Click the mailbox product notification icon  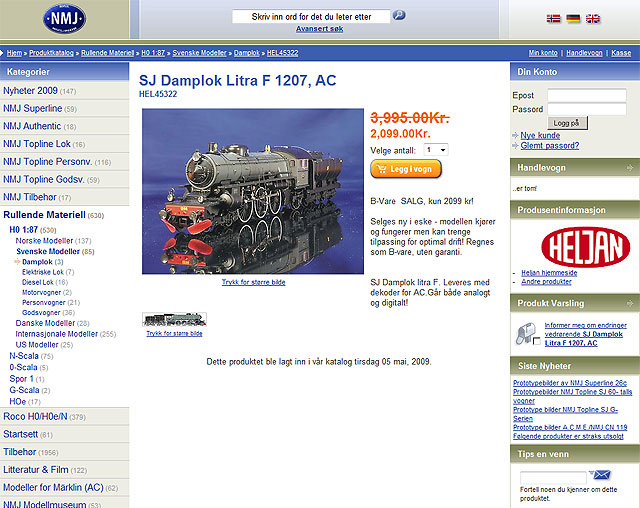[x=526, y=333]
